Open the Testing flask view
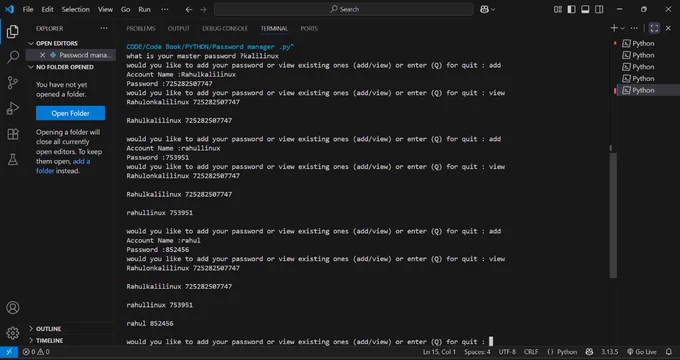 click(x=13, y=160)
